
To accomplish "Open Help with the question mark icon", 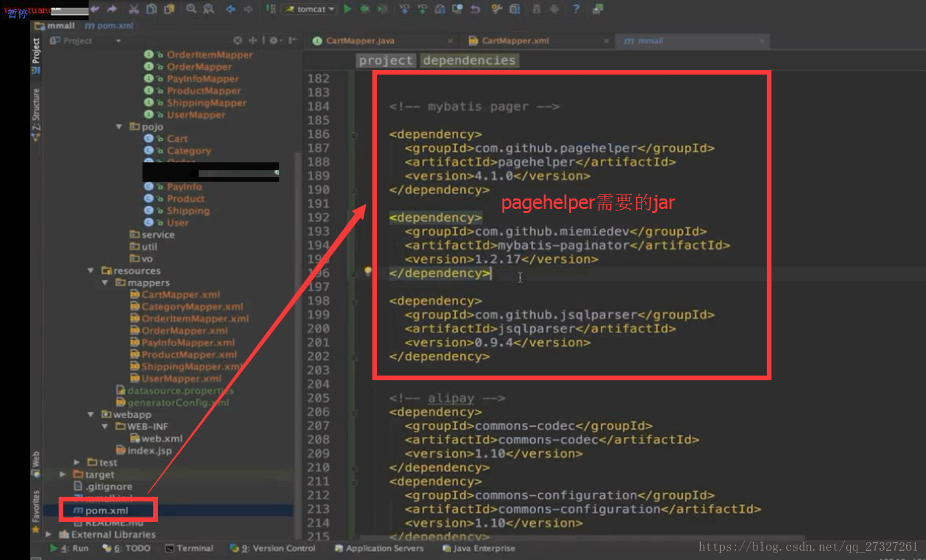I will pos(576,9).
